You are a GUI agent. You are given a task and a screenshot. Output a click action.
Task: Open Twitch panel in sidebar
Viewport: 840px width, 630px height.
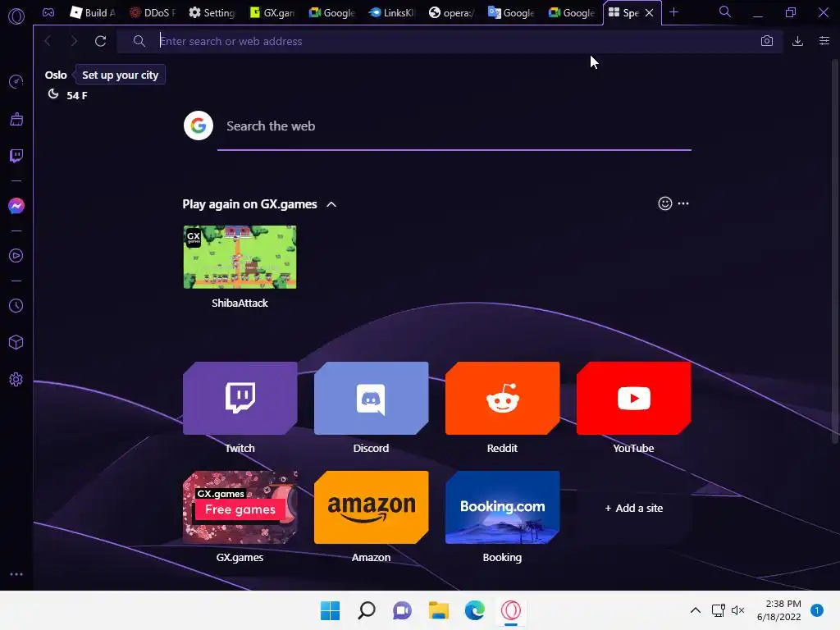pos(16,156)
